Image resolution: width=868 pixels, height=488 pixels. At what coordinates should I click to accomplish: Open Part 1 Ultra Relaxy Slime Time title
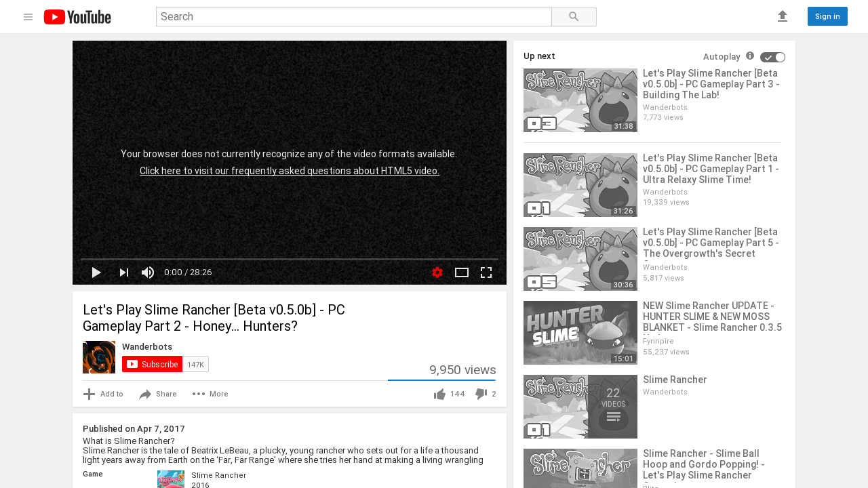pyautogui.click(x=711, y=169)
